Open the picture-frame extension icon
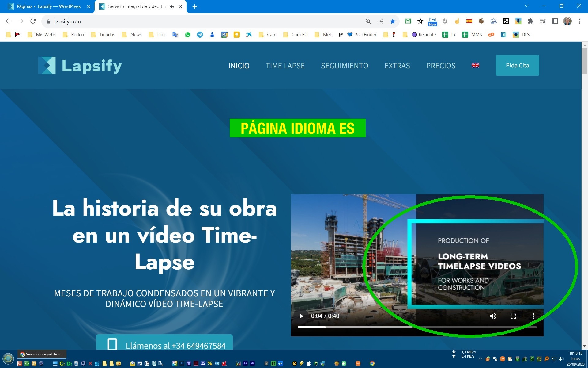The width and height of the screenshot is (588, 368). point(506,21)
